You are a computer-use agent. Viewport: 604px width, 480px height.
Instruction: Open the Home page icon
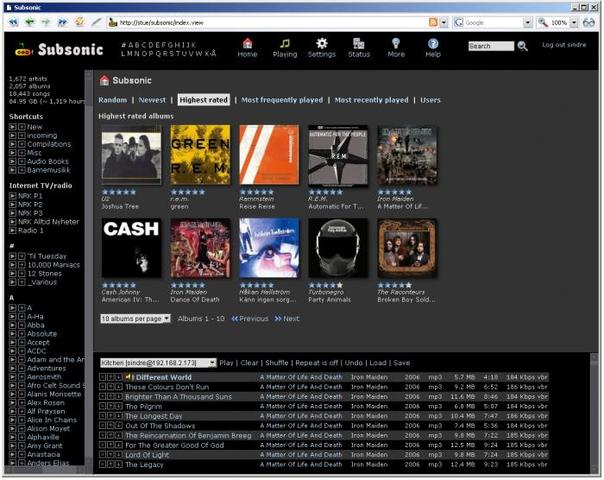(x=247, y=43)
